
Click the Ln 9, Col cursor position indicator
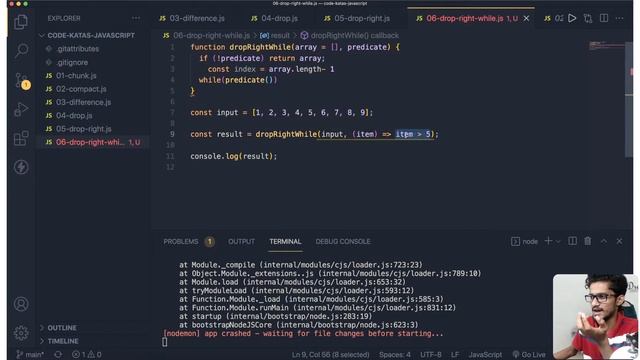pos(330,354)
